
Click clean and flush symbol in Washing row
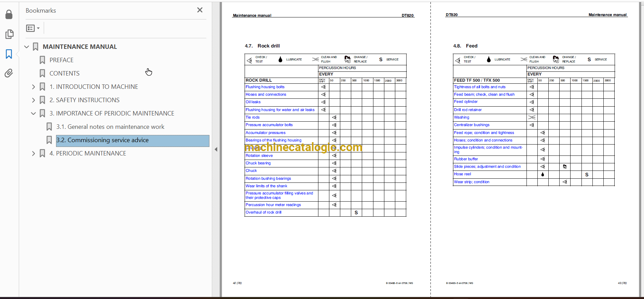click(532, 117)
